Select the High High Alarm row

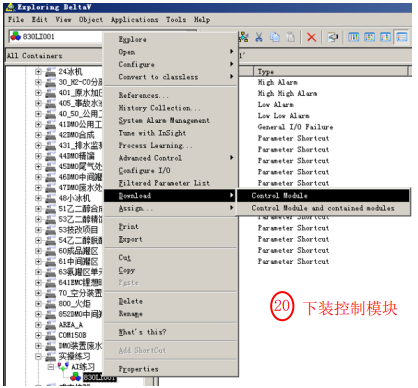(287, 94)
